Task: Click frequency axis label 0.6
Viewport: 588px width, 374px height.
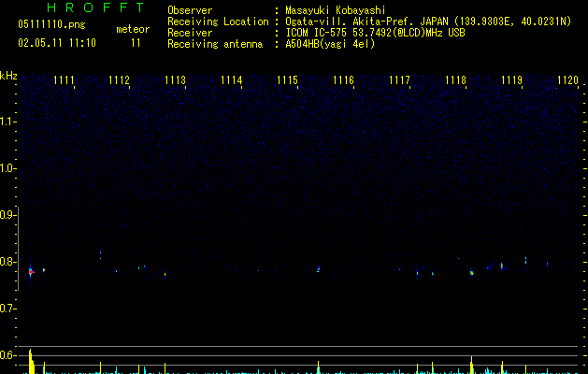Action: (7, 355)
